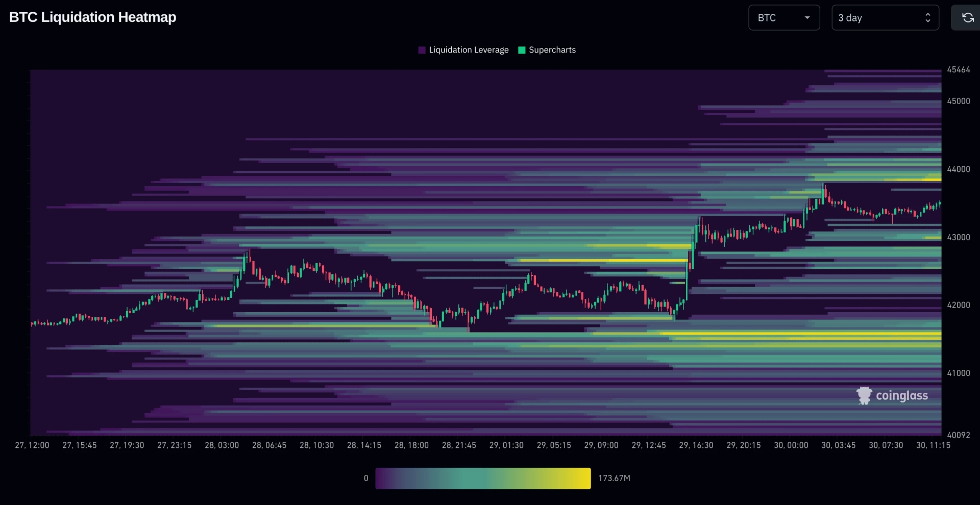980x505 pixels.
Task: Click the 29, 09:00 time label
Action: [x=602, y=445]
